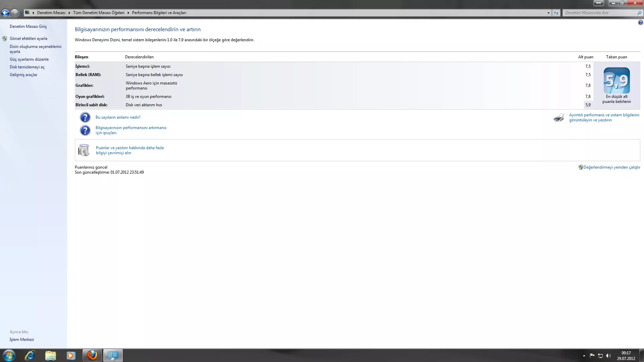The height and width of the screenshot is (362, 644).
Task: Open Görsel efektleri ayarla
Action: tap(29, 39)
